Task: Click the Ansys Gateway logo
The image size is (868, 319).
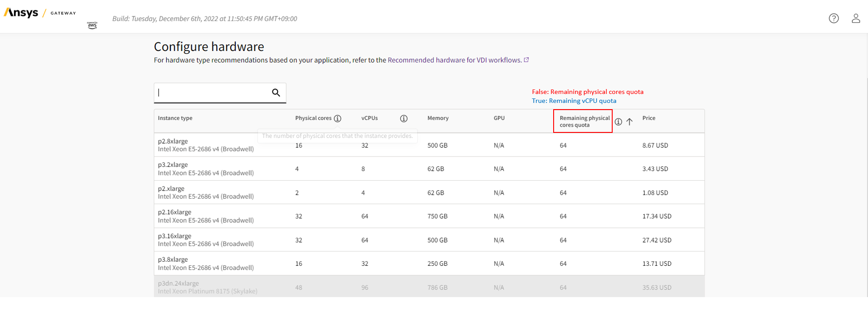Action: pos(40,13)
